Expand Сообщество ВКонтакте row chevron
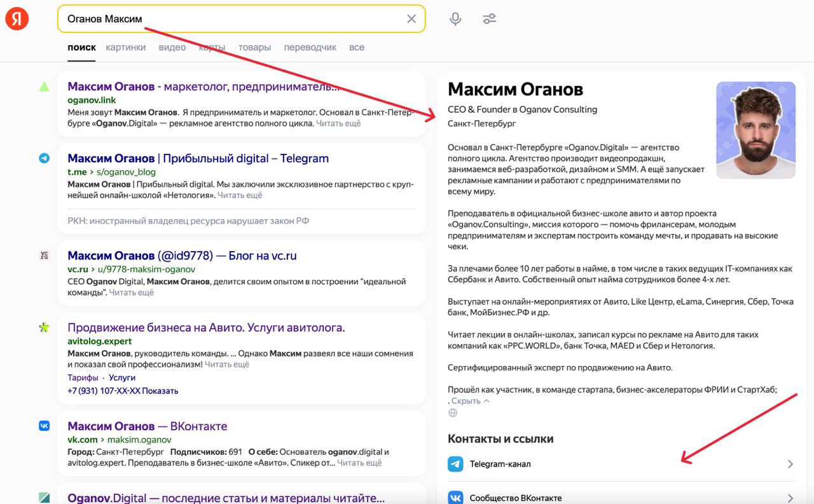The image size is (814, 504). pyautogui.click(x=790, y=498)
